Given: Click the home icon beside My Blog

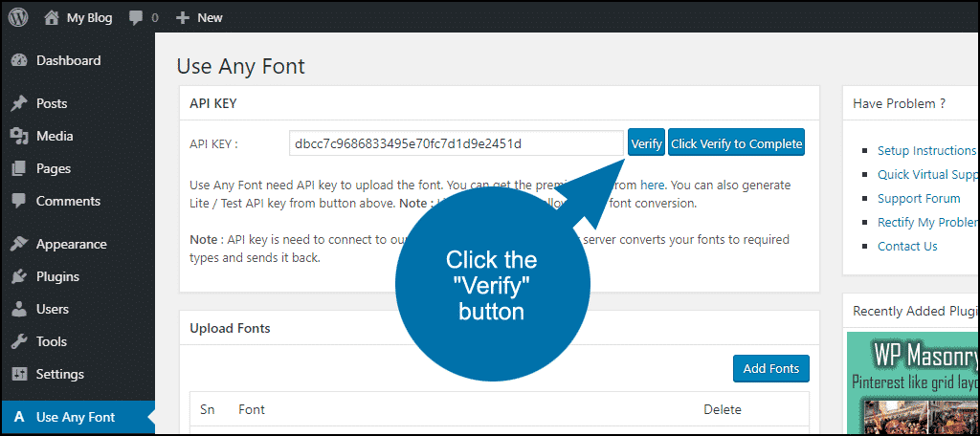Looking at the screenshot, I should click(x=52, y=17).
